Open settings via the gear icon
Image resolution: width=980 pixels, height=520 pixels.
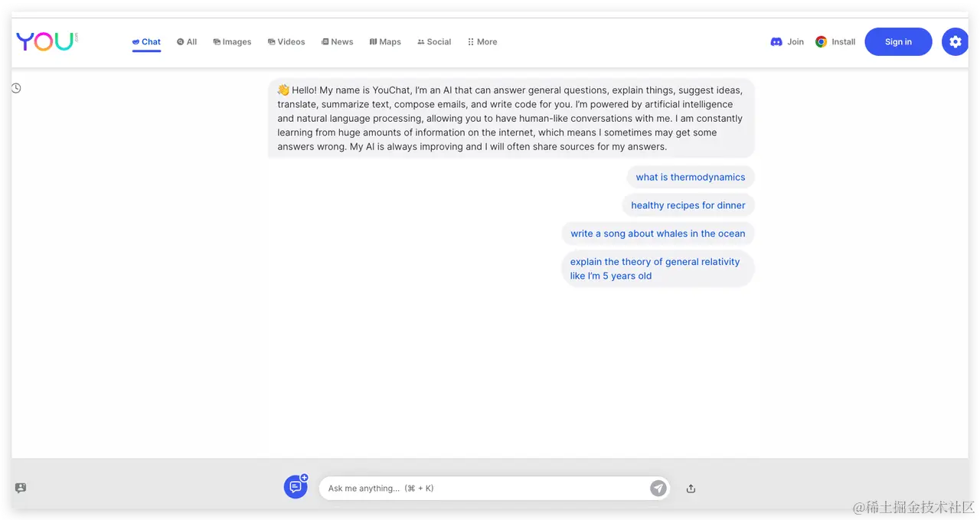click(x=955, y=42)
